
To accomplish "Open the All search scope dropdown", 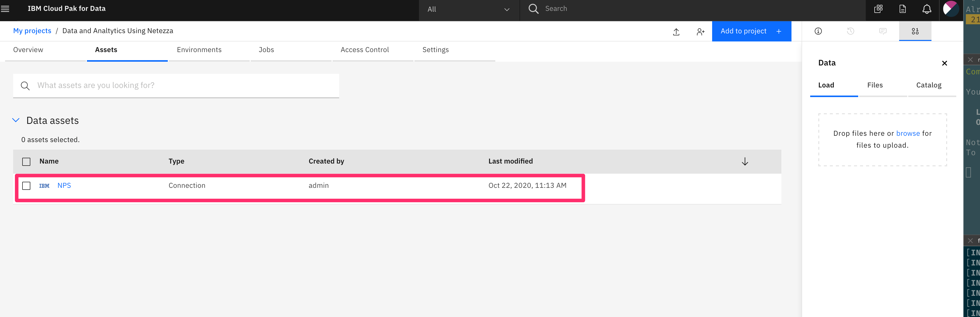I will (x=468, y=10).
